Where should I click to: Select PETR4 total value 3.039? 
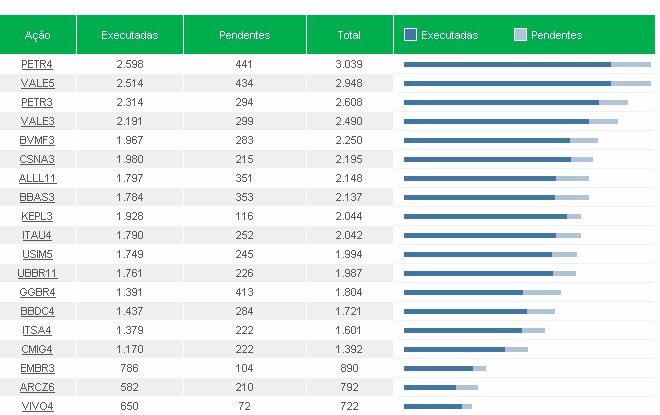[349, 64]
